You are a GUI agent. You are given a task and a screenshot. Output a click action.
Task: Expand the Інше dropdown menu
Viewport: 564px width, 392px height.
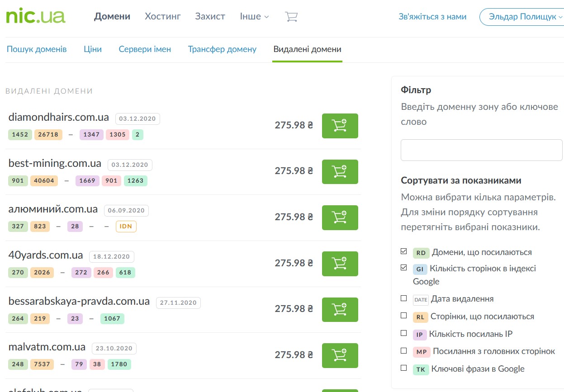click(254, 17)
